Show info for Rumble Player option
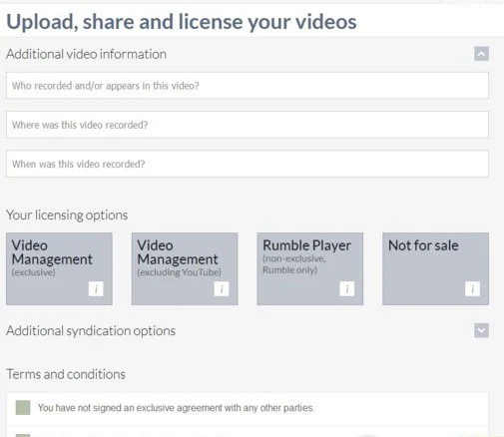 tap(346, 288)
